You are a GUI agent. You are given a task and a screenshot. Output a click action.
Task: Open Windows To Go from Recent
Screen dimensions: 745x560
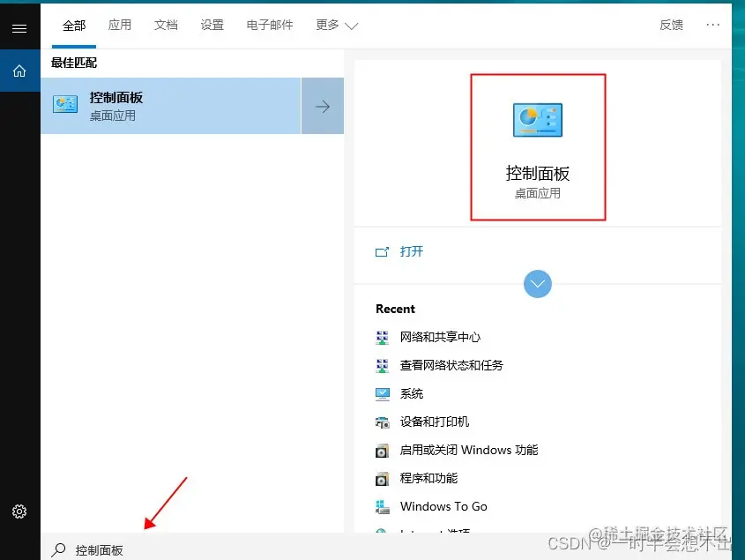click(x=443, y=506)
